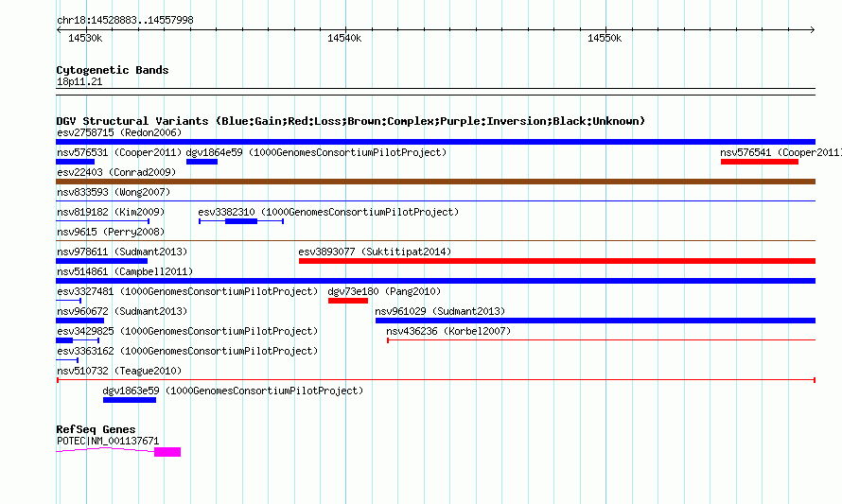
Task: Click the POTEC magenta exon block
Action: (167, 452)
